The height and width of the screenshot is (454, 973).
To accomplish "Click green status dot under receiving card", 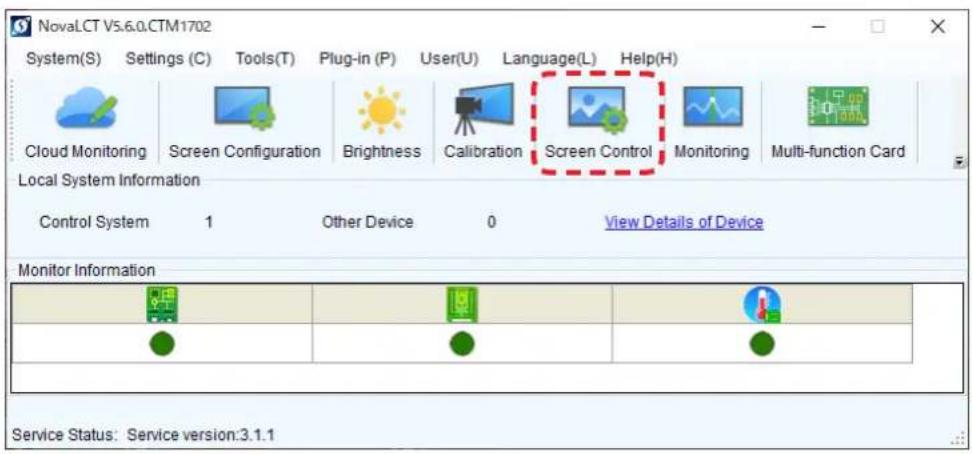I will pos(462,344).
